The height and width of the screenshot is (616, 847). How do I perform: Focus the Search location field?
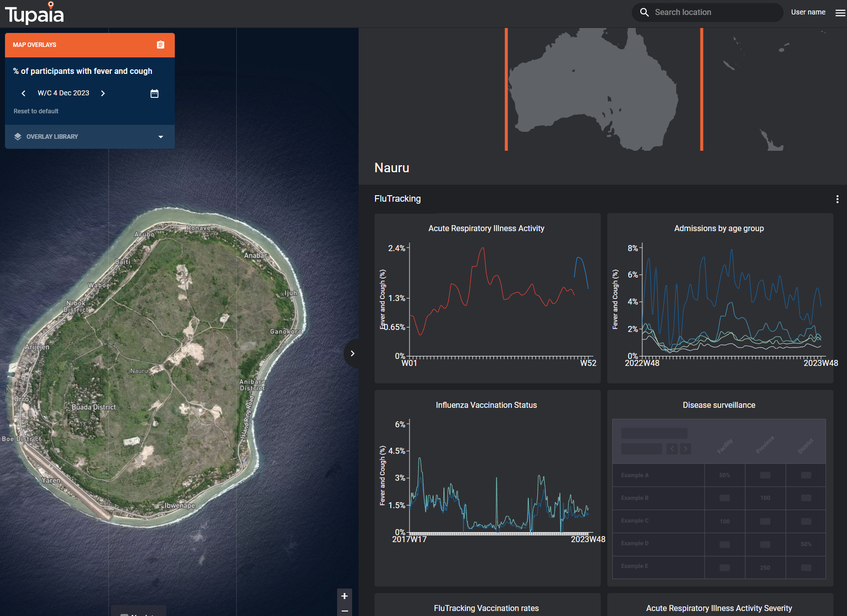click(x=707, y=12)
